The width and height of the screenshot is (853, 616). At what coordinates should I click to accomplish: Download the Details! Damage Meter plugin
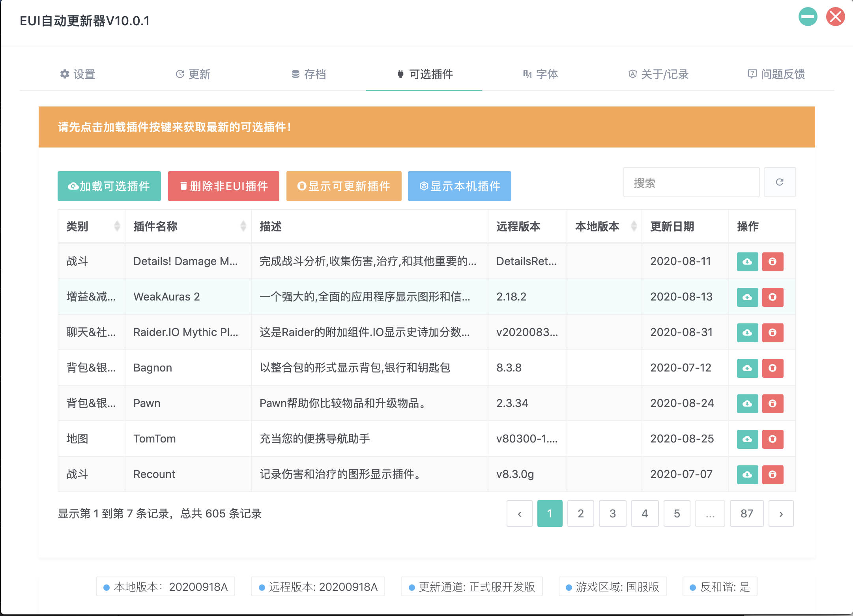tap(747, 261)
